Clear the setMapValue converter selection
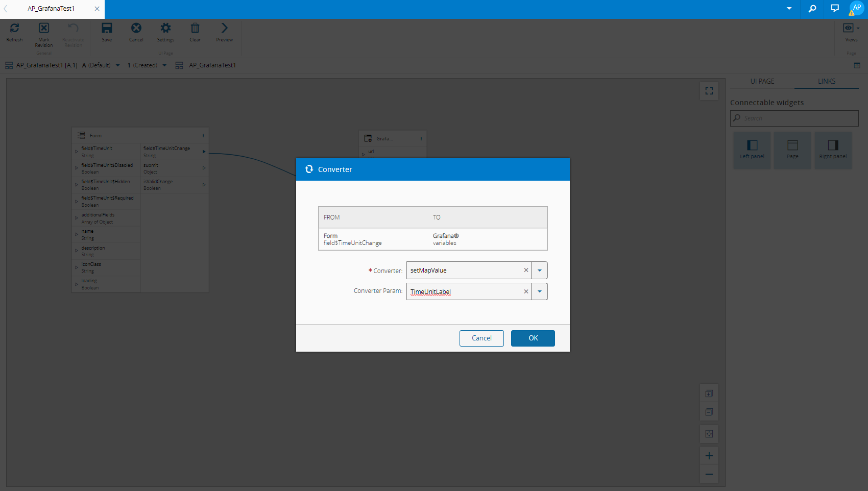 coord(526,271)
